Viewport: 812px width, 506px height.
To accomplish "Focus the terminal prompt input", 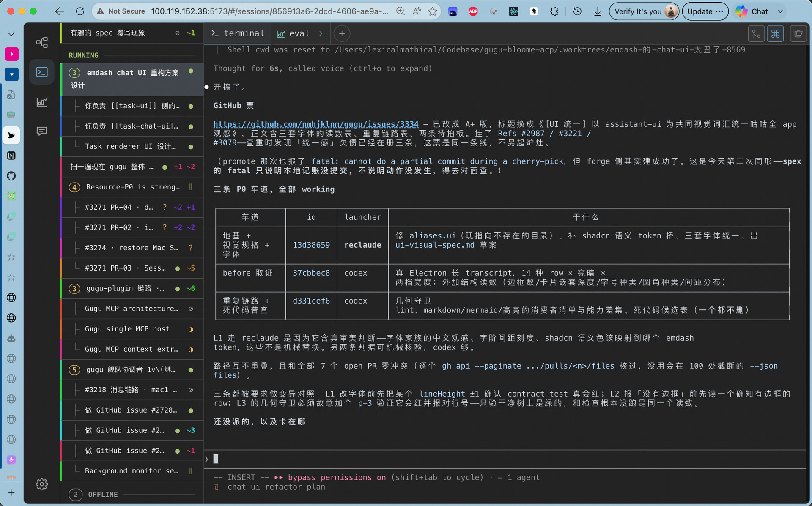I will tap(505, 459).
